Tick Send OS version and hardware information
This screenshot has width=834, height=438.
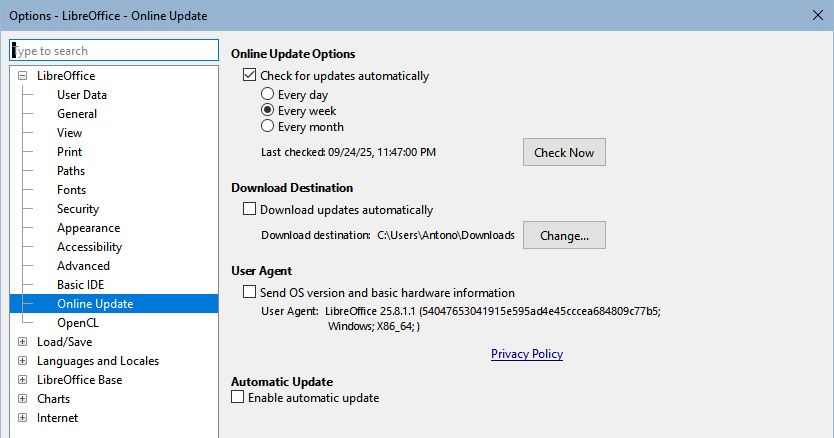(249, 292)
